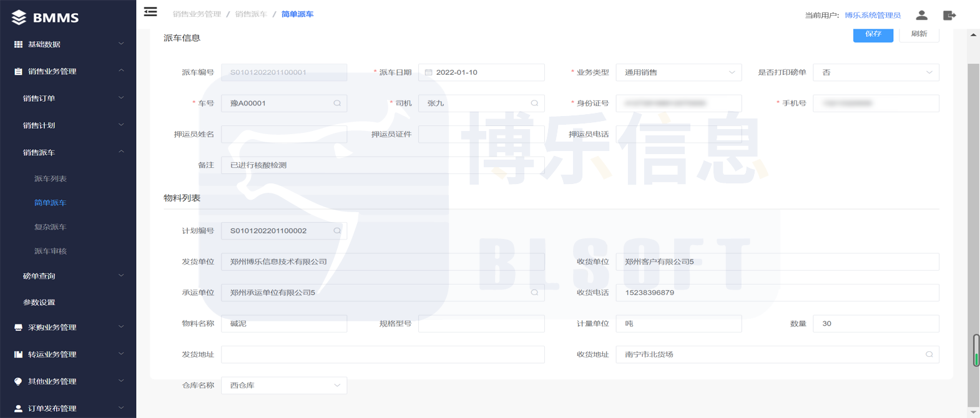
Task: Open calendar icon in 派车日期 field
Action: [428, 72]
